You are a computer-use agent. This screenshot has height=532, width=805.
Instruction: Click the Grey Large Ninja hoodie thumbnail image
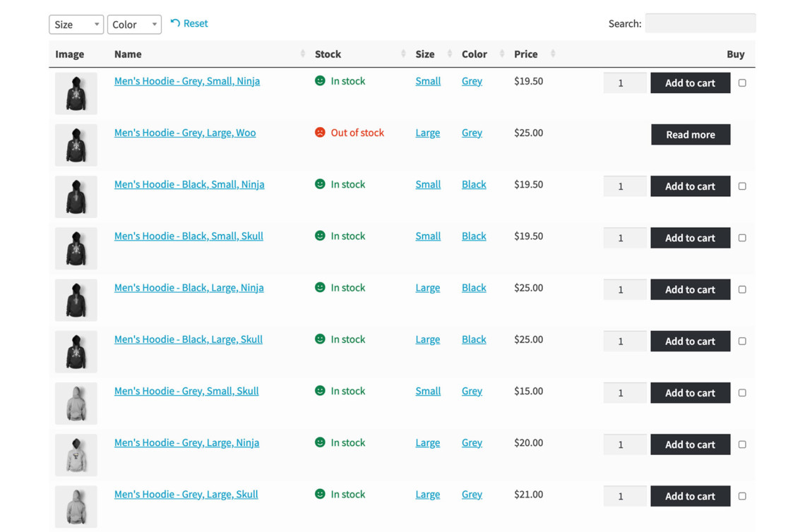(76, 454)
